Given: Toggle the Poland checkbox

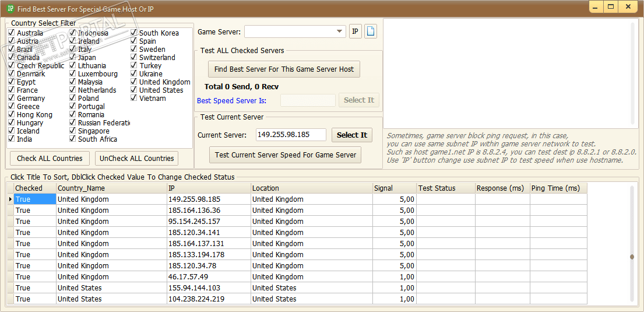Looking at the screenshot, I should (x=73, y=98).
